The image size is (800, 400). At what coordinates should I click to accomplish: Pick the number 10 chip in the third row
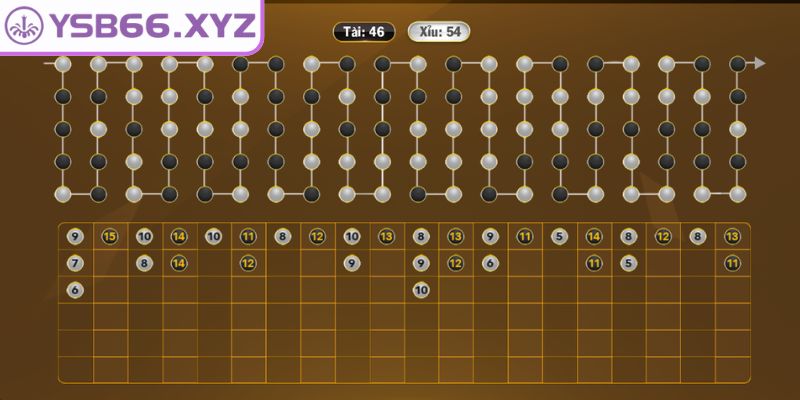(421, 290)
